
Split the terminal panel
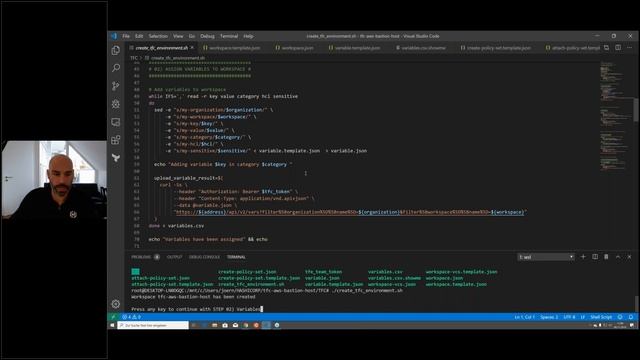pyautogui.click(x=595, y=257)
